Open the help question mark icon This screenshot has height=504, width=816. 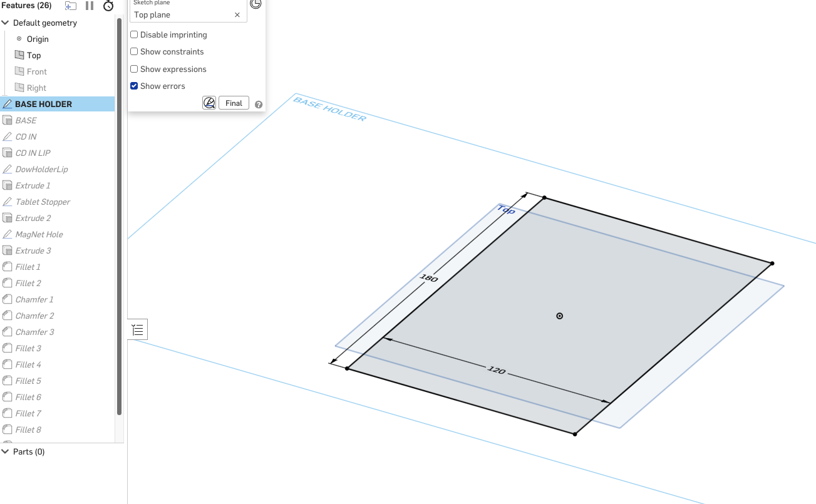click(259, 105)
